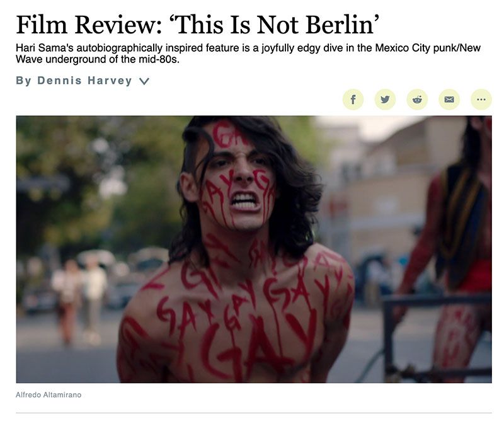The image size is (504, 424).
Task: Open more sharing options ellipsis
Action: click(481, 100)
